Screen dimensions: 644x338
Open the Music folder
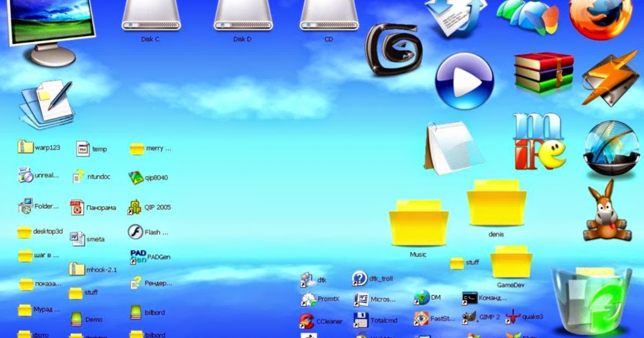point(418,223)
